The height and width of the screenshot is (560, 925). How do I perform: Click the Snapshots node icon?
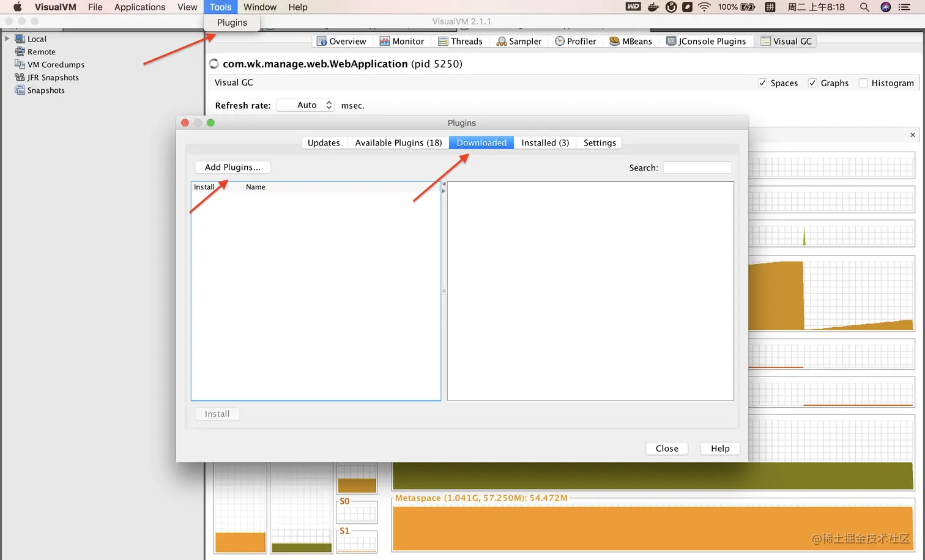pos(20,90)
